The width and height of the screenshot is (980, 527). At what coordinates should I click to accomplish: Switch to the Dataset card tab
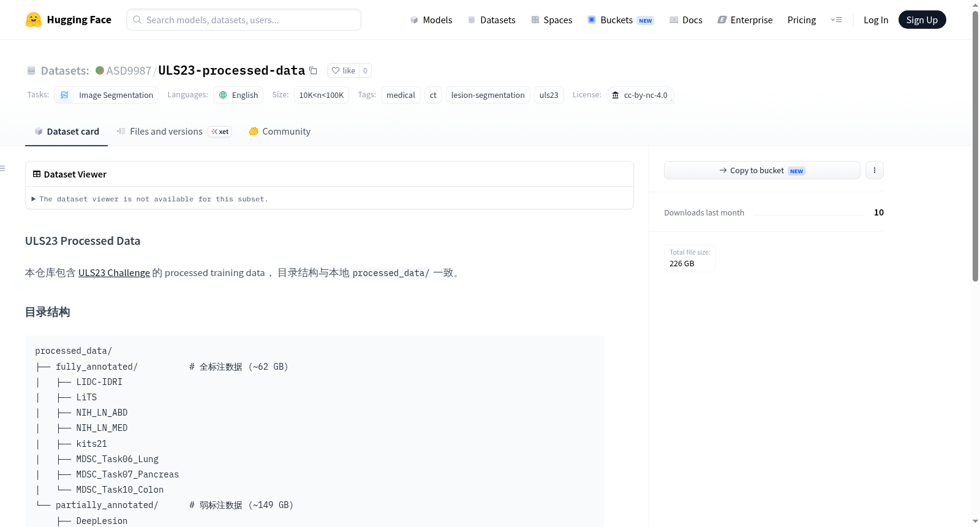67,132
